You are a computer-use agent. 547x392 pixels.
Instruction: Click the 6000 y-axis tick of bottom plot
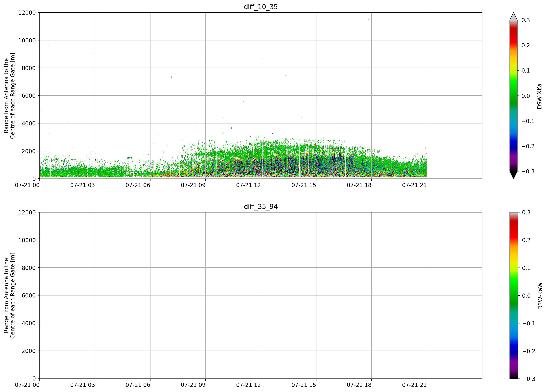click(x=29, y=295)
